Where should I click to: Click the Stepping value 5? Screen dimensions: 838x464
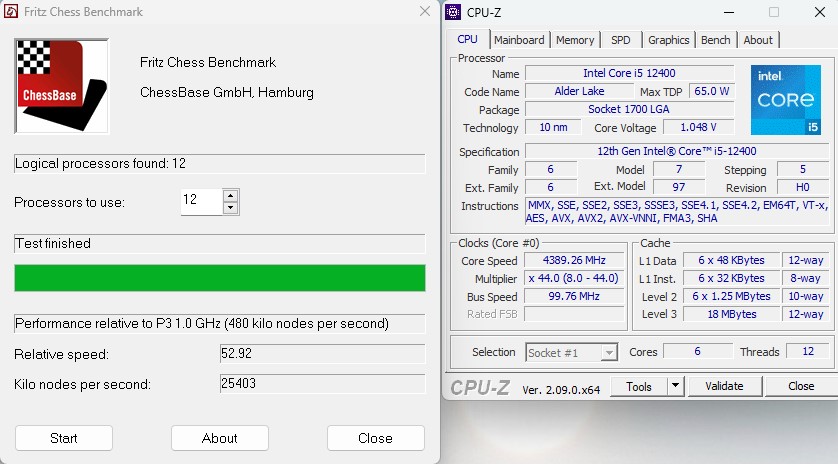pyautogui.click(x=803, y=169)
